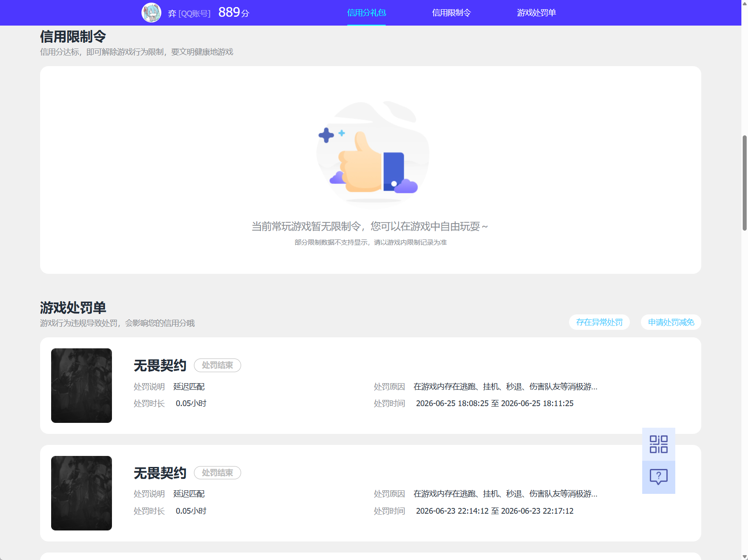The width and height of the screenshot is (748, 560).
Task: Open game thumbnail of 2026-06-25 penalty
Action: pyautogui.click(x=82, y=385)
